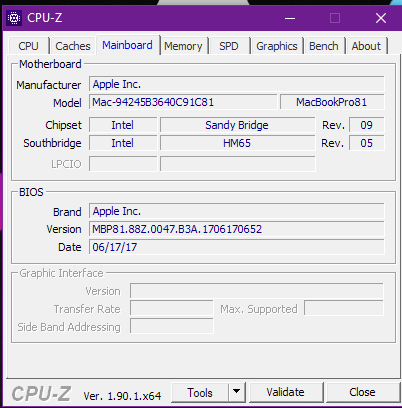Click the CPU-Z app icon in title bar
The width and height of the screenshot is (402, 408).
click(14, 18)
